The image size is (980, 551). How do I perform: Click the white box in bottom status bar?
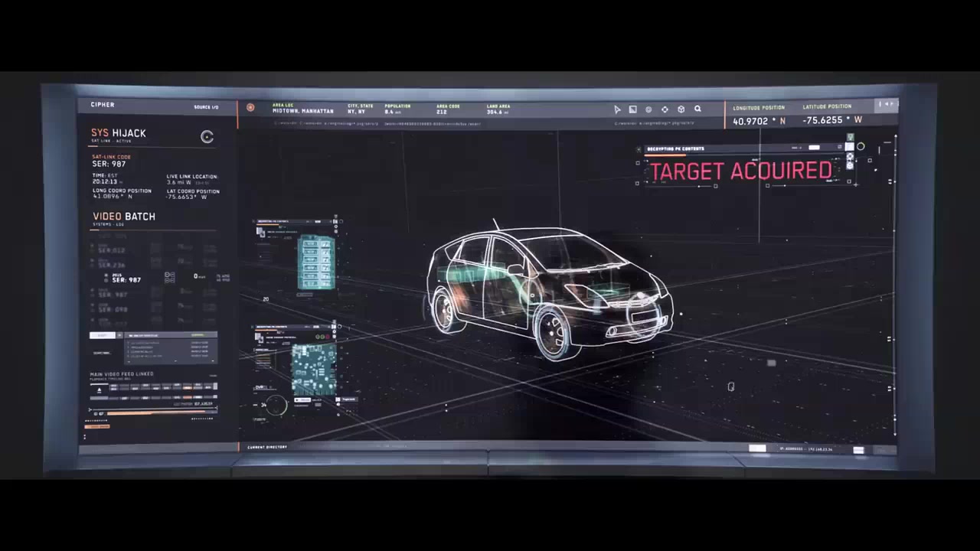[757, 448]
